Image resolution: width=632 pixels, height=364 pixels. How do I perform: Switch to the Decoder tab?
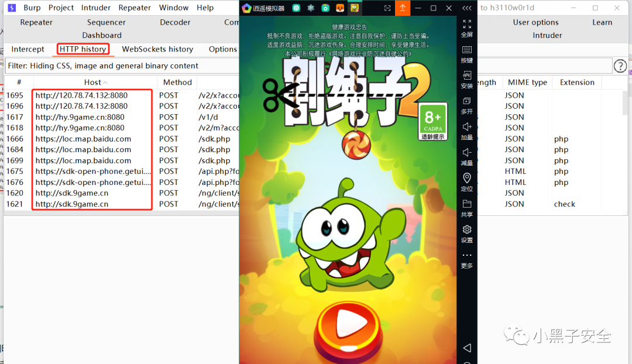pyautogui.click(x=175, y=22)
